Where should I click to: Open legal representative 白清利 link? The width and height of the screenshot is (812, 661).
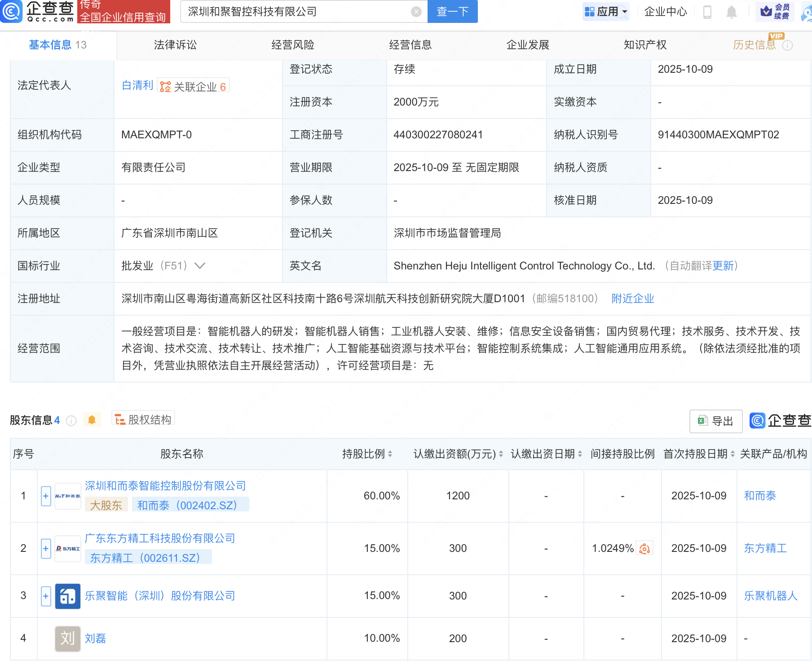(137, 85)
